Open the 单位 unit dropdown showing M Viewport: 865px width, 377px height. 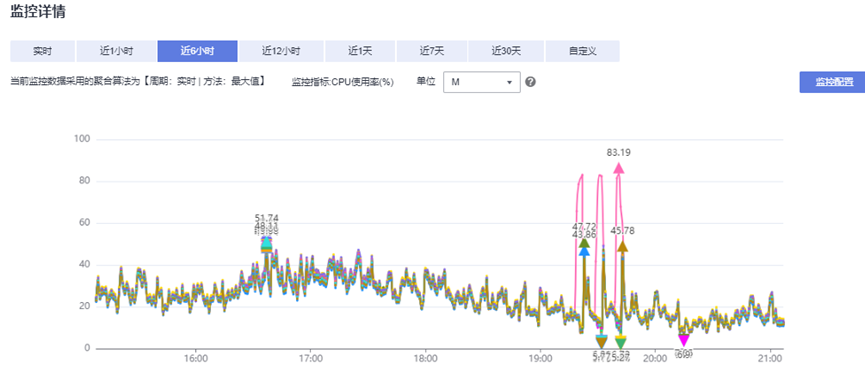click(x=482, y=82)
